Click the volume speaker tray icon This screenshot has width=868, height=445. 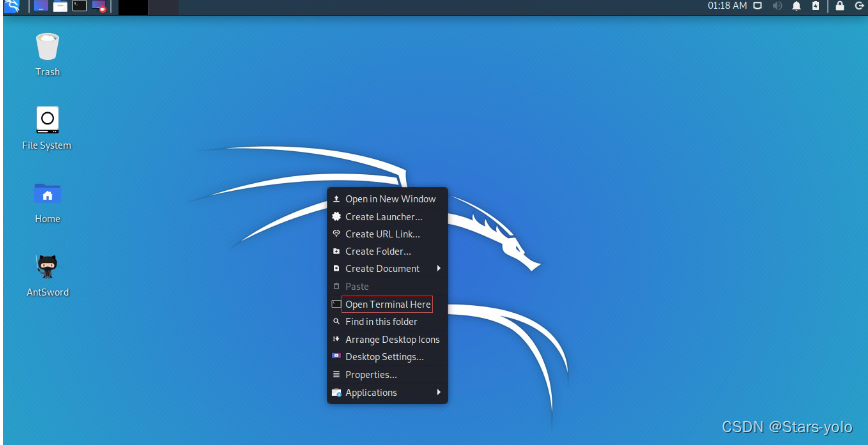pyautogui.click(x=777, y=6)
